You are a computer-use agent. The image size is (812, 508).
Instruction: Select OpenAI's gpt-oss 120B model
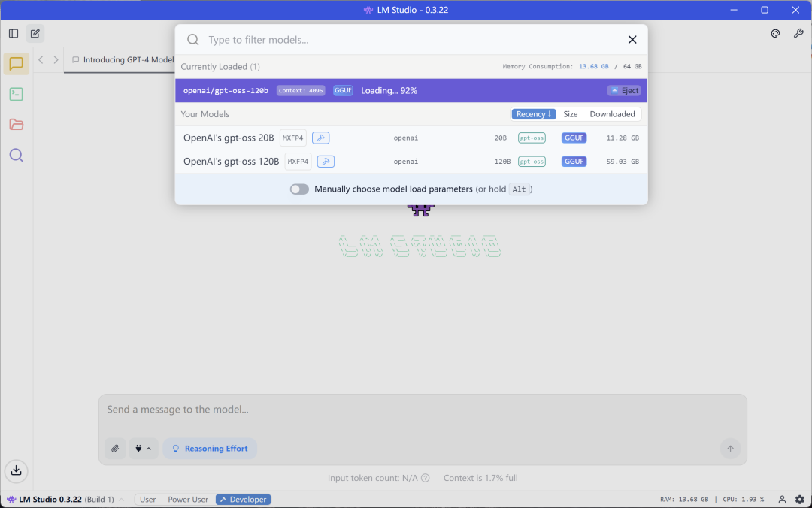411,162
